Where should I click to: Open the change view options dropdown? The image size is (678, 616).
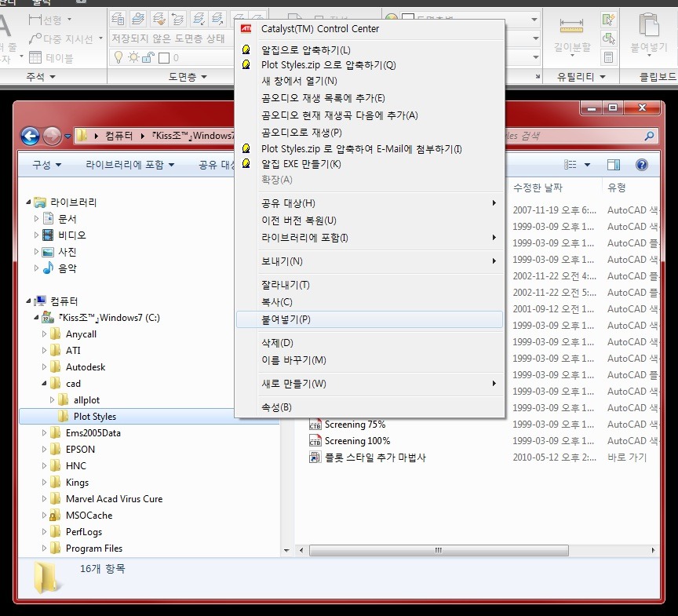tap(587, 165)
